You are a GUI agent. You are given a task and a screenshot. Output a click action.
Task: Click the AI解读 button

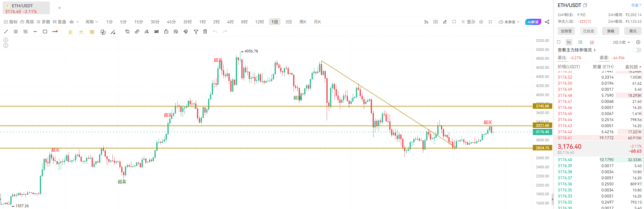[533, 22]
